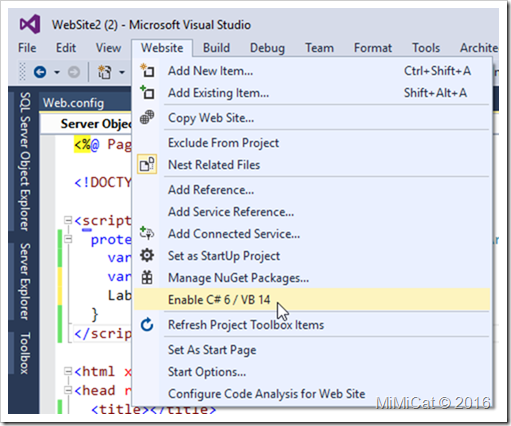This screenshot has height=426, width=511.
Task: Select Copy Web Site... entry
Action: (312, 118)
